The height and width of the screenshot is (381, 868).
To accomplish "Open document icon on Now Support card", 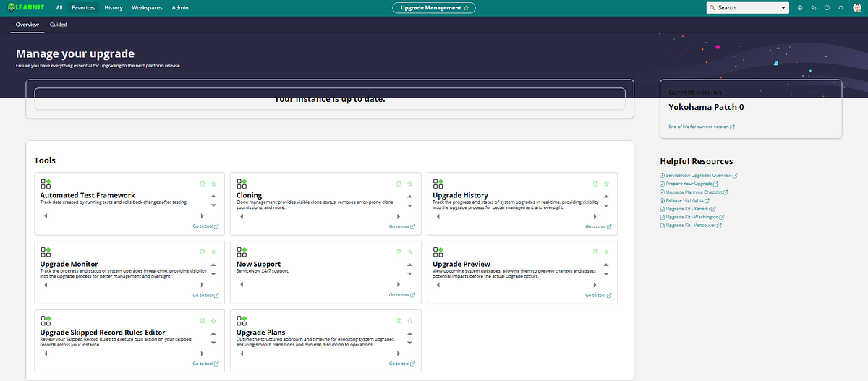I will click(x=399, y=252).
